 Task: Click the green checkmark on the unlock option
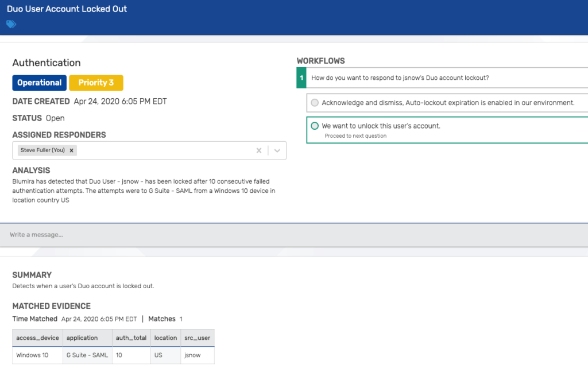(314, 126)
